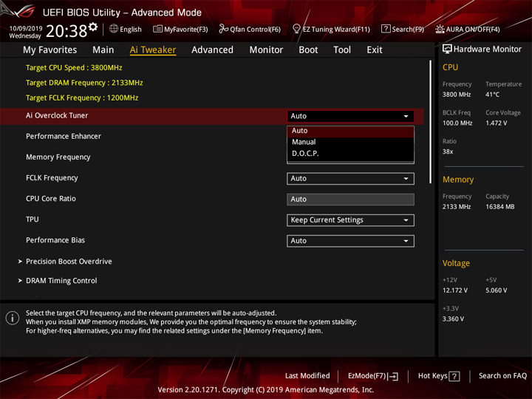The height and width of the screenshot is (399, 532).
Task: Open the Tool tab
Action: click(342, 50)
